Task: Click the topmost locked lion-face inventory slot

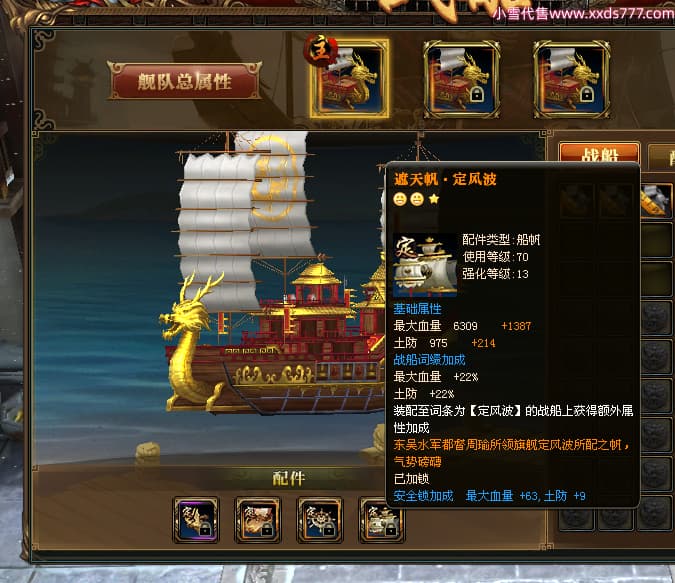Action: coord(656,318)
